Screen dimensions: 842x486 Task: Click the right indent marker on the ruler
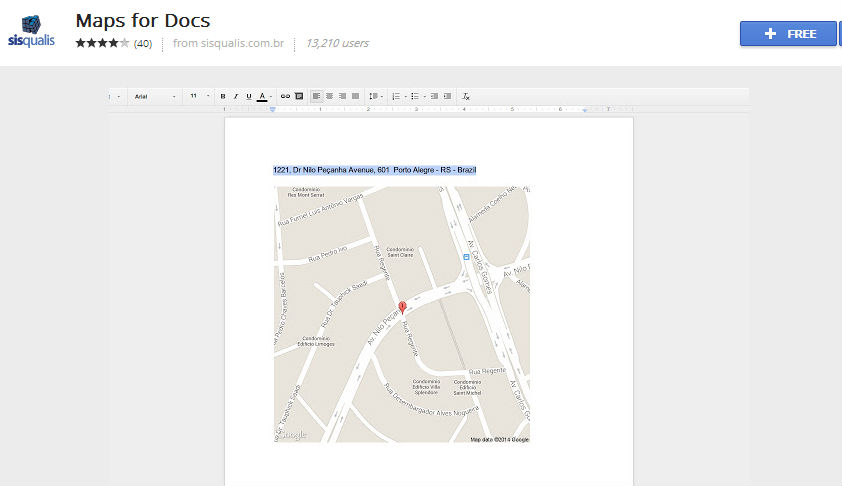(x=585, y=110)
